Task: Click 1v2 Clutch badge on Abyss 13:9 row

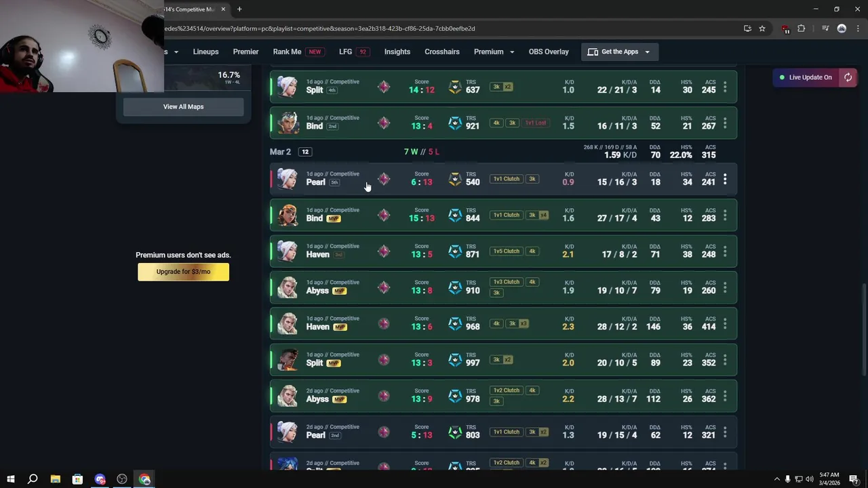Action: [506, 390]
